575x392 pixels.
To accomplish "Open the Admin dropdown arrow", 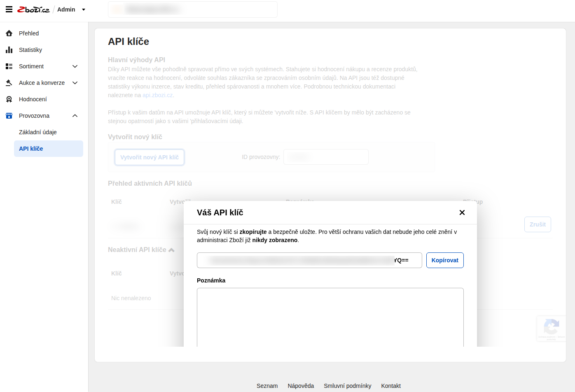I will 84,9.
